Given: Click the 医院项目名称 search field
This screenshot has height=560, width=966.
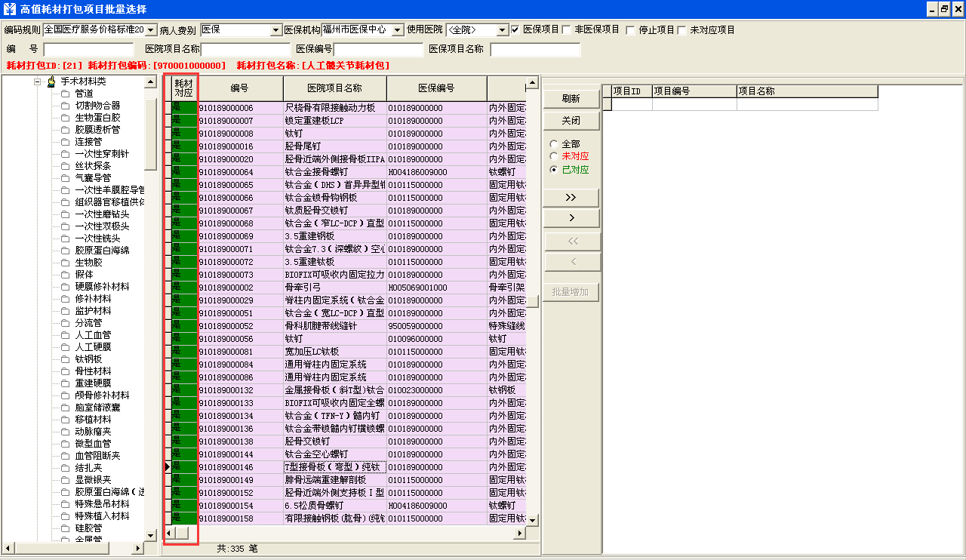Looking at the screenshot, I should (247, 50).
